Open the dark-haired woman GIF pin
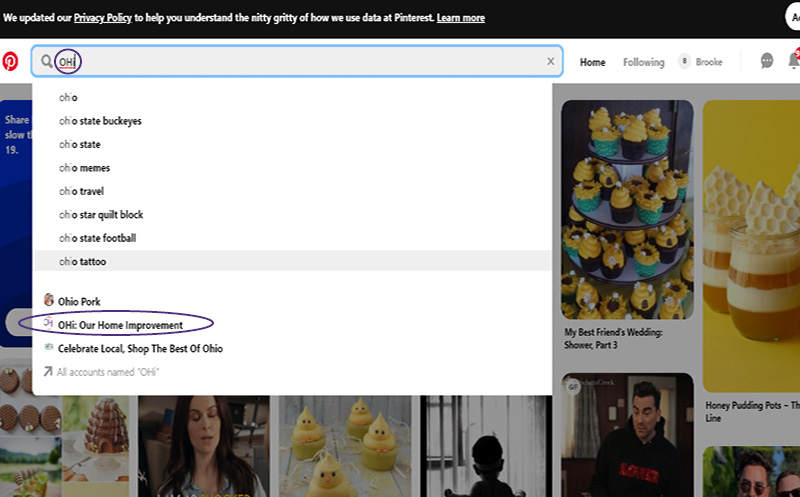 point(204,446)
